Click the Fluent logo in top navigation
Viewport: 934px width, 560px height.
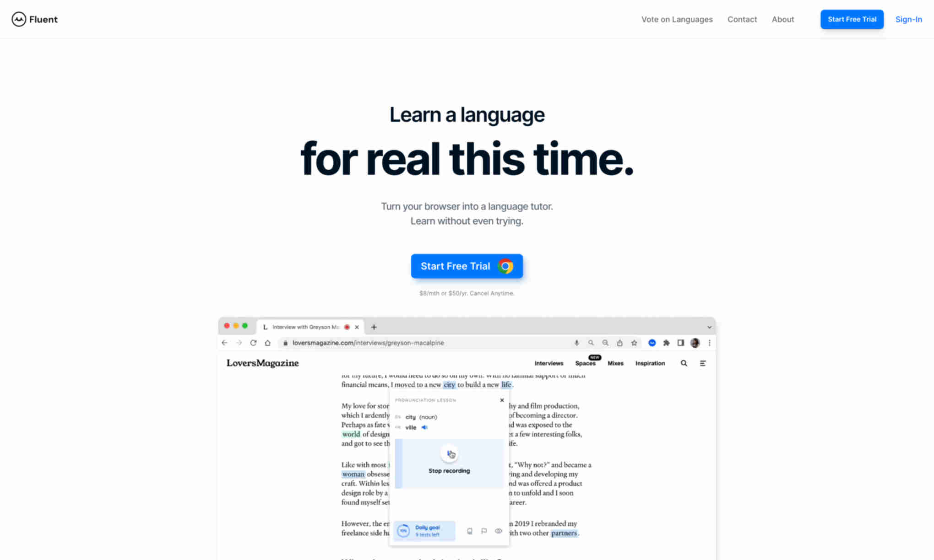(x=34, y=19)
